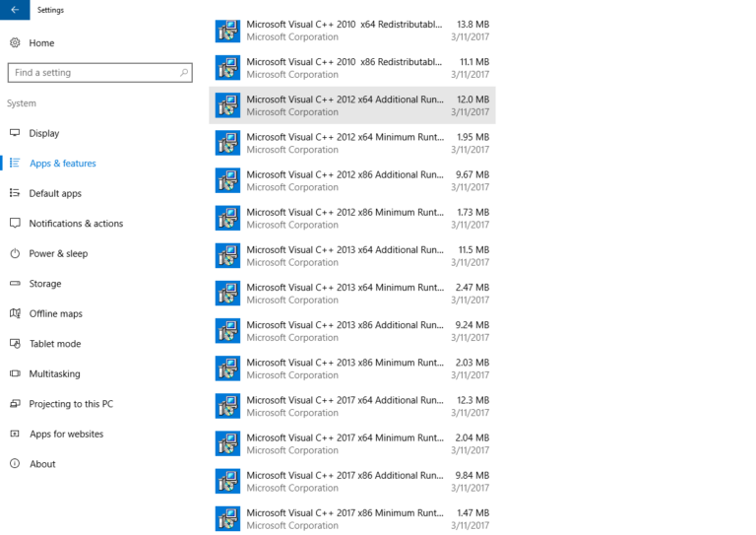The width and height of the screenshot is (756, 535).
Task: Click the Notifications & actions icon
Action: (15, 223)
